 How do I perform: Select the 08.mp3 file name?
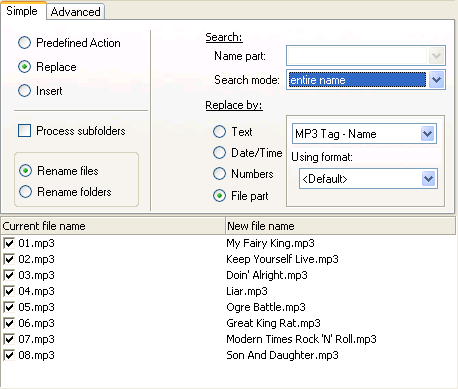(x=36, y=355)
